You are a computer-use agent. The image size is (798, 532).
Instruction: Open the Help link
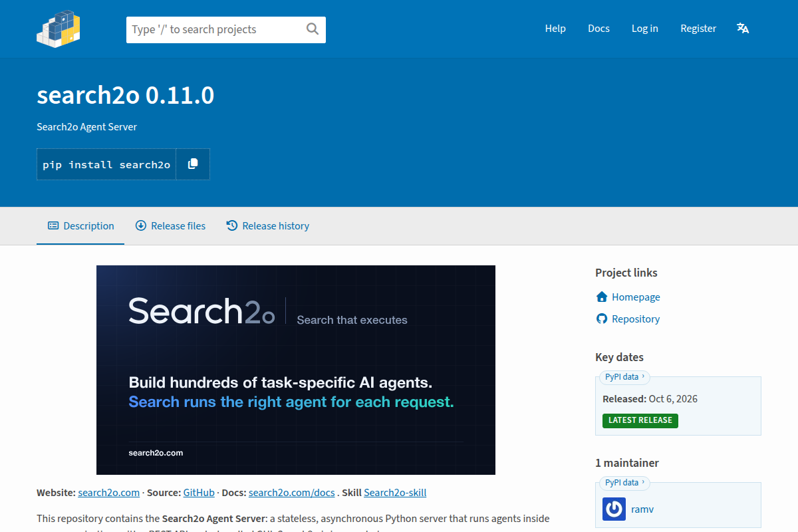[555, 29]
